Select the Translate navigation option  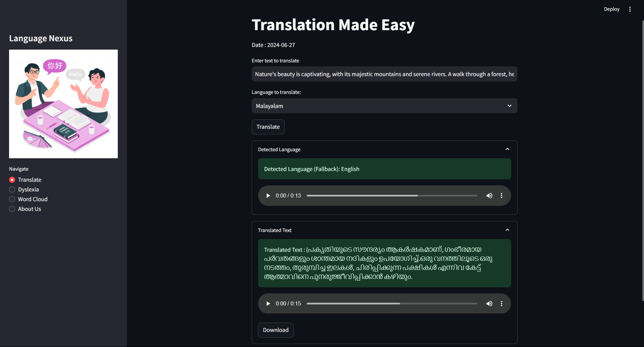pyautogui.click(x=26, y=180)
